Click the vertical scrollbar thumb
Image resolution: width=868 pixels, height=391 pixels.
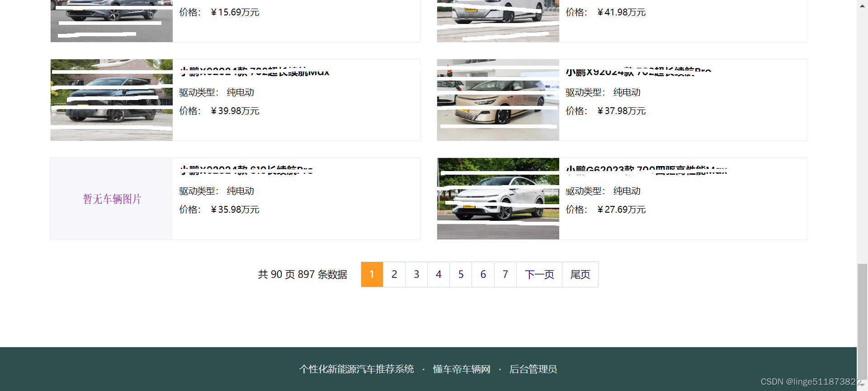(862, 321)
